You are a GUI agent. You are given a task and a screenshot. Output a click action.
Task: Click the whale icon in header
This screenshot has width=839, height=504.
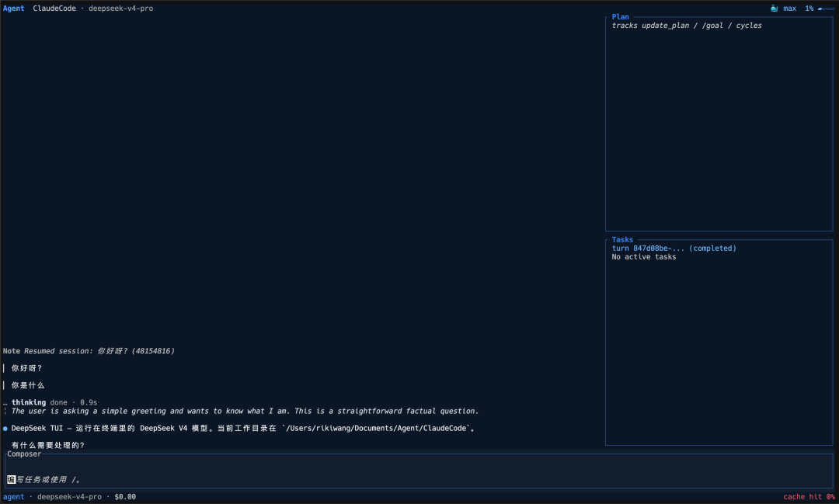[774, 8]
